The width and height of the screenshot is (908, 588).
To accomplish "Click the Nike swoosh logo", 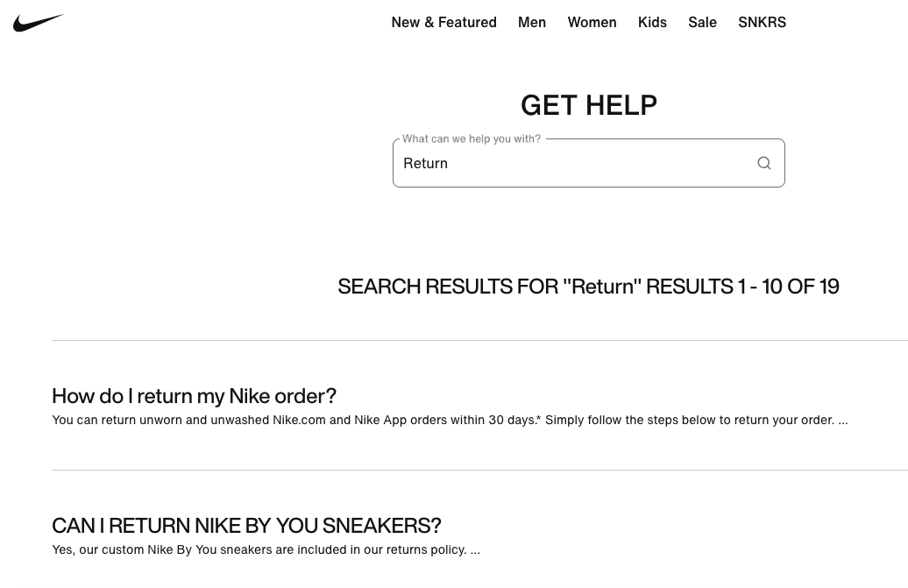I will [39, 23].
